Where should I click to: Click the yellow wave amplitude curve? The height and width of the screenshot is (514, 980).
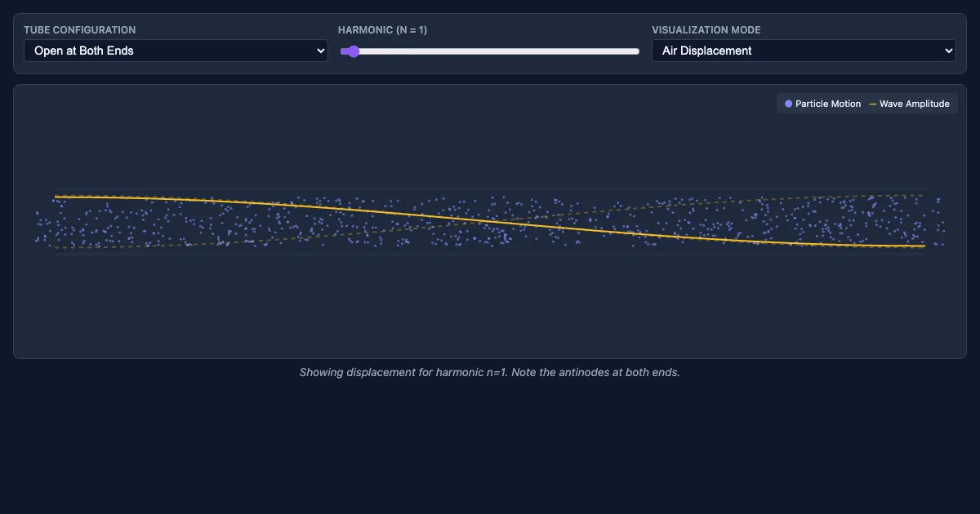coord(490,221)
